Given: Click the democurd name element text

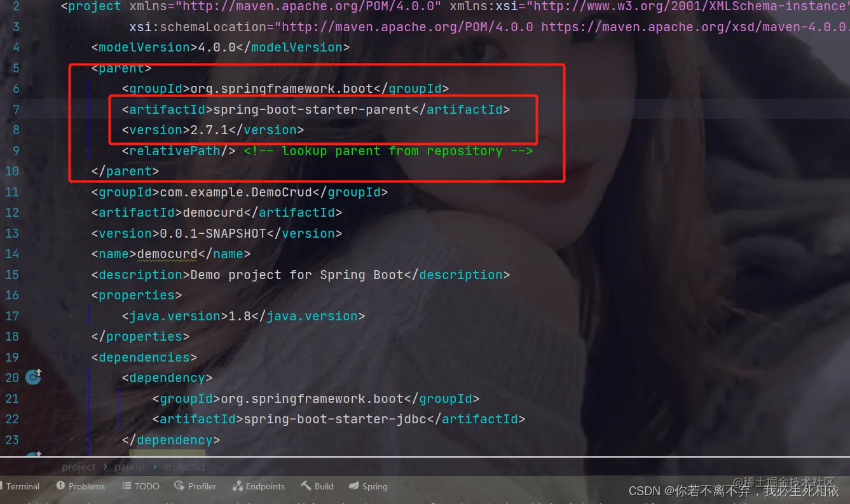Looking at the screenshot, I should point(167,254).
